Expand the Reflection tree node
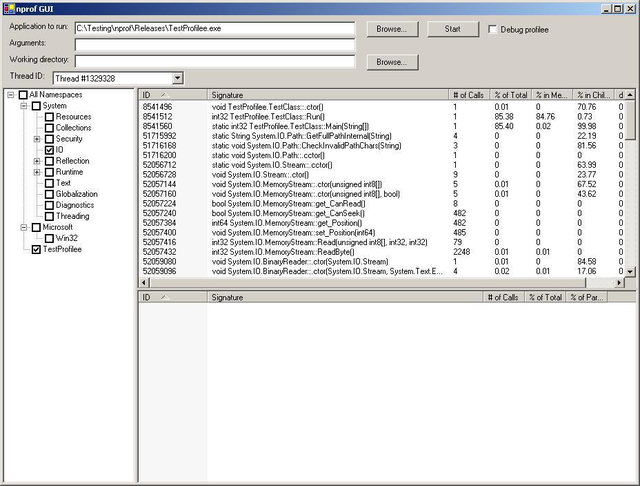 pos(37,161)
